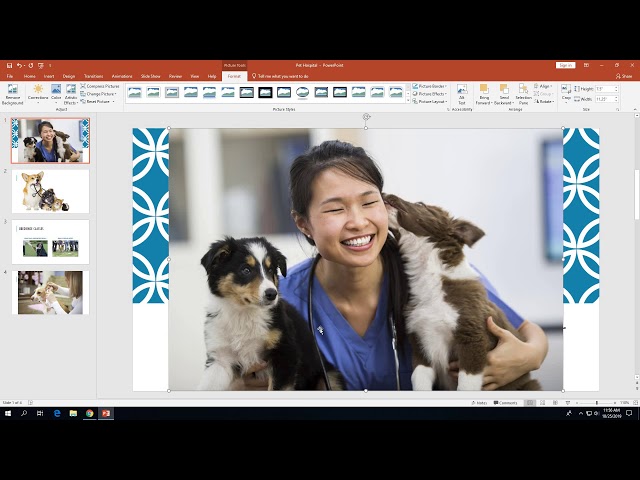The width and height of the screenshot is (640, 480).
Task: Open Size dialog launcher
Action: 618,109
